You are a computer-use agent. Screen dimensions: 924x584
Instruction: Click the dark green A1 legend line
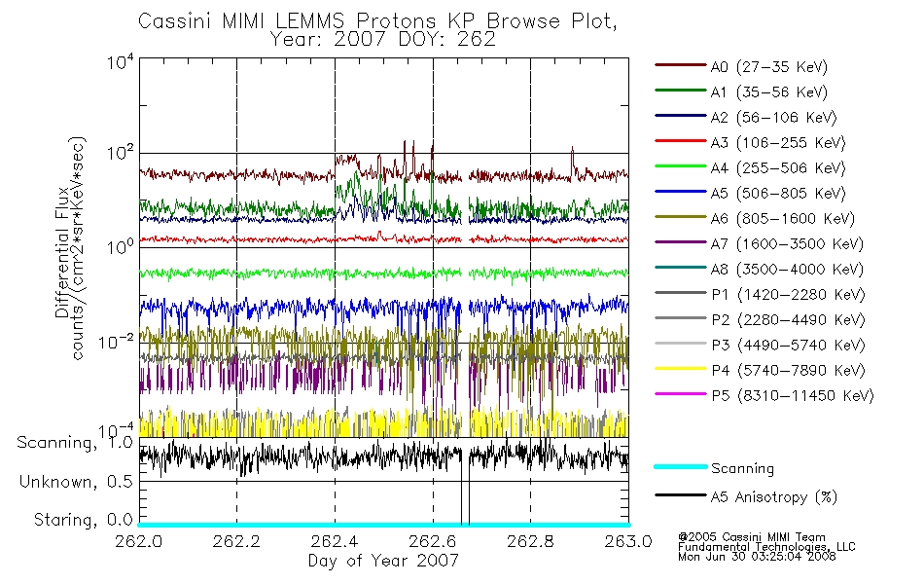(x=681, y=91)
